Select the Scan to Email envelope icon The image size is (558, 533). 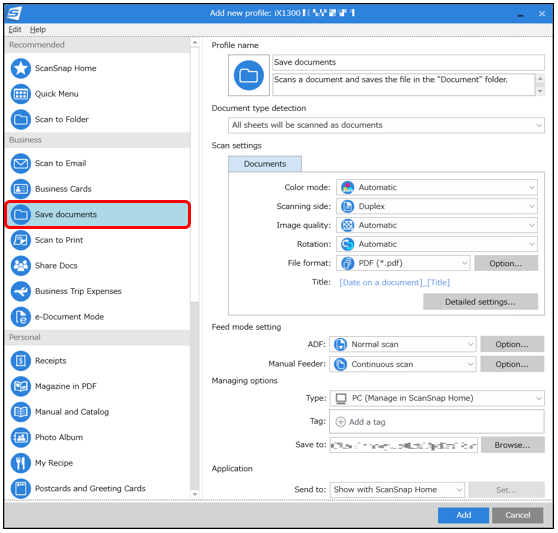coord(21,163)
